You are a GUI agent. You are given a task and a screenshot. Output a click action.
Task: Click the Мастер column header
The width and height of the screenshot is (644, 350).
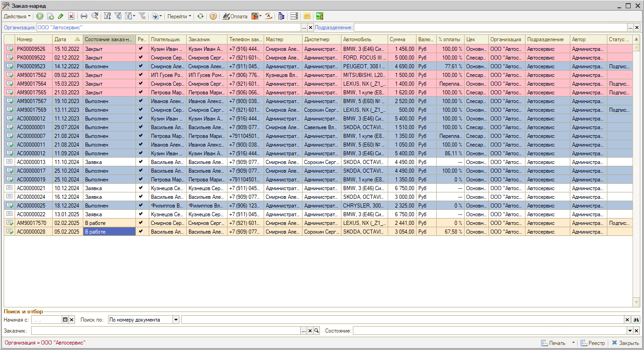[x=283, y=39]
